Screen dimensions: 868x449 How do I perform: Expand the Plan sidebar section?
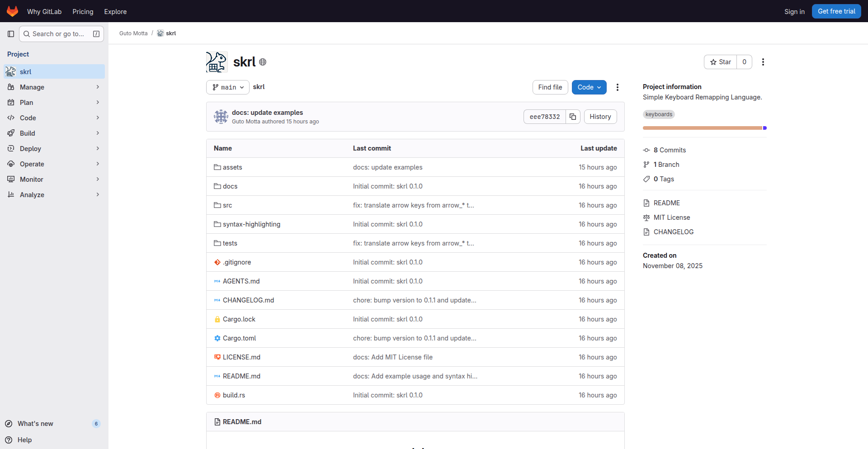pos(54,103)
